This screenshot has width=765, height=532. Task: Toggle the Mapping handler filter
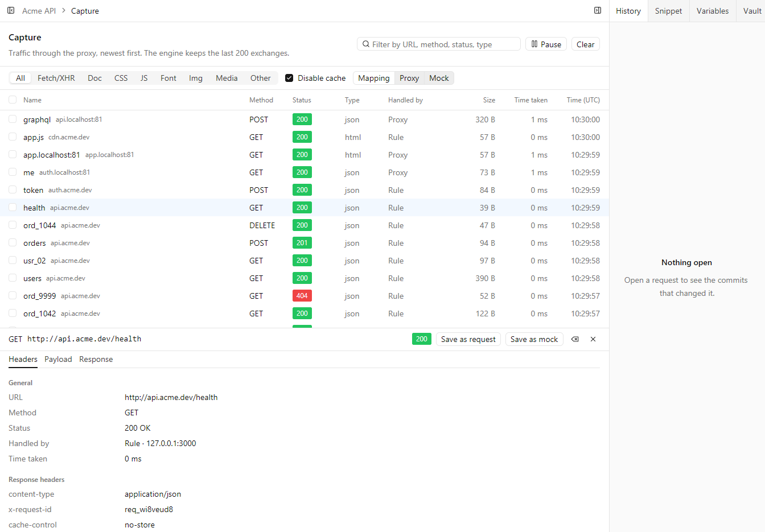(x=374, y=78)
